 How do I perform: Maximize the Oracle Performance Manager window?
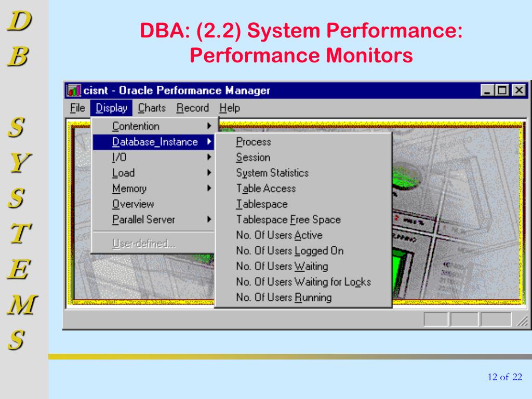tap(502, 90)
